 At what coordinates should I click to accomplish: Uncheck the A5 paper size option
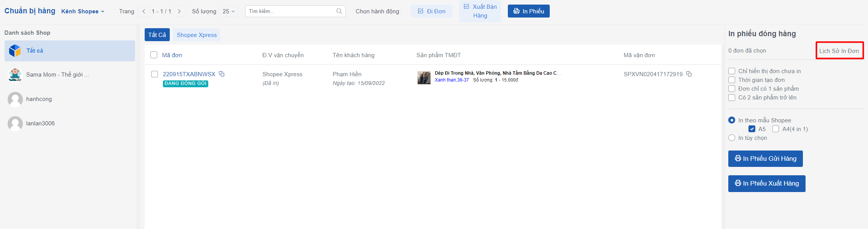coord(752,129)
